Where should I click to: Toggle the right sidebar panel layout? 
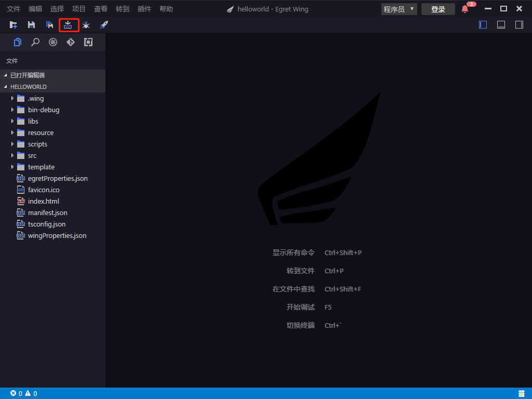point(519,25)
